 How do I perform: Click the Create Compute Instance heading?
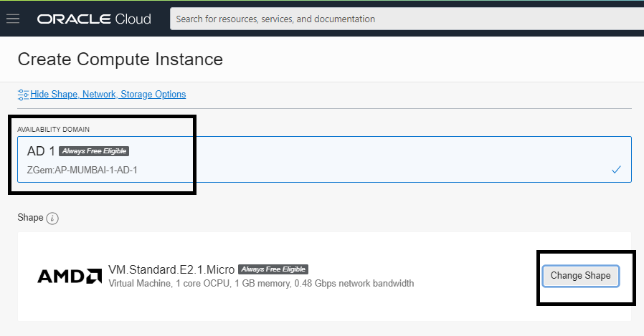click(120, 59)
